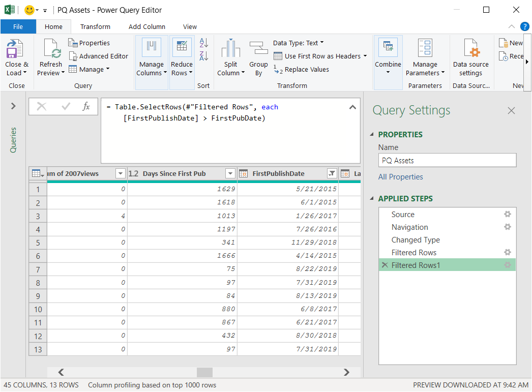Open All Properties link
Screen dimensions: 532x392
tap(400, 176)
